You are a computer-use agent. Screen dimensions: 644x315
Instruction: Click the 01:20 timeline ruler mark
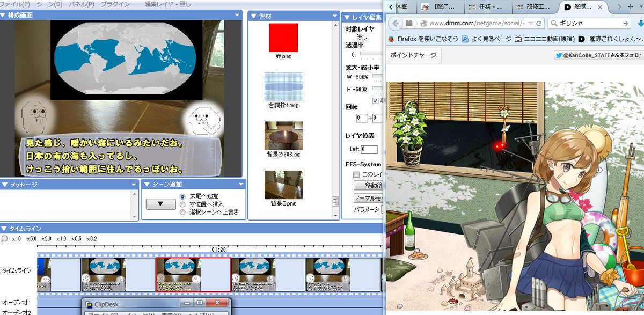tap(218, 250)
